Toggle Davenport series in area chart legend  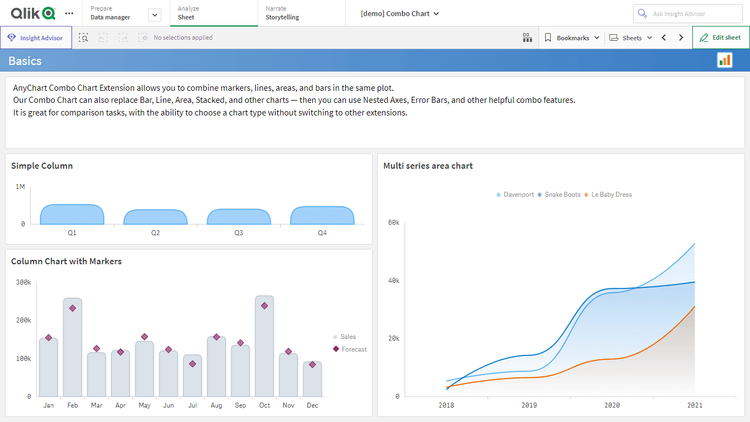pyautogui.click(x=517, y=194)
